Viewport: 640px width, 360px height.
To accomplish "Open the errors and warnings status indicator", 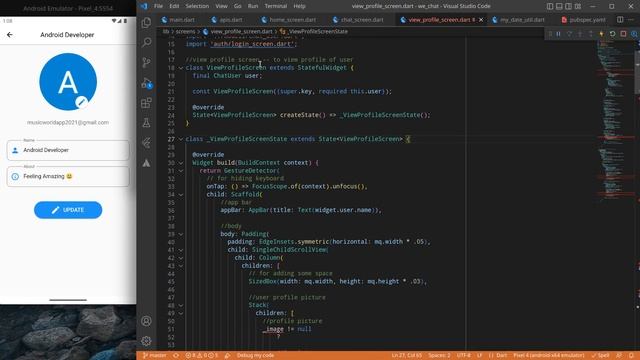I will 202,356.
